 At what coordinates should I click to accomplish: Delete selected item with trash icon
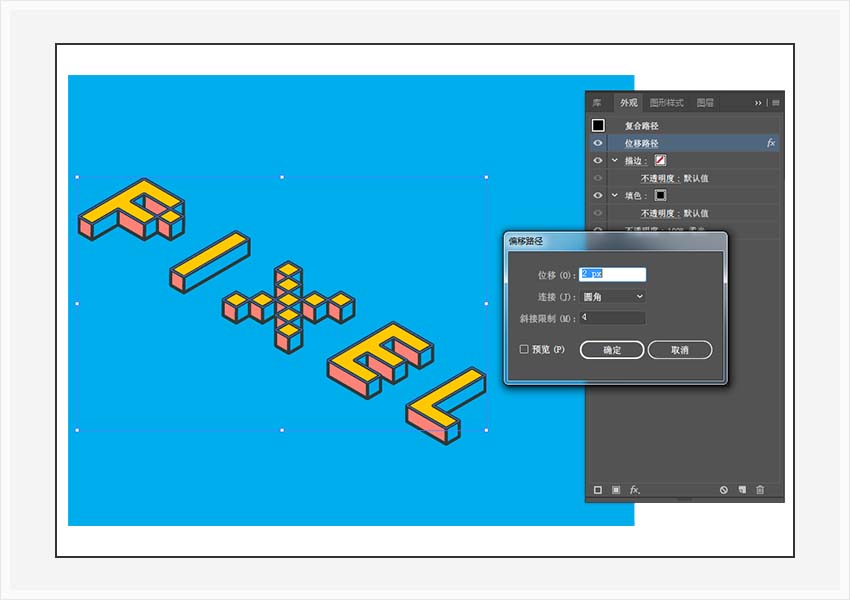tap(760, 490)
